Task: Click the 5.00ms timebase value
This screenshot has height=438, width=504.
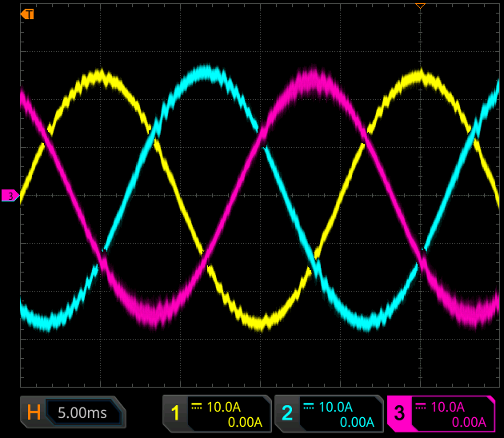Action: pos(82,412)
